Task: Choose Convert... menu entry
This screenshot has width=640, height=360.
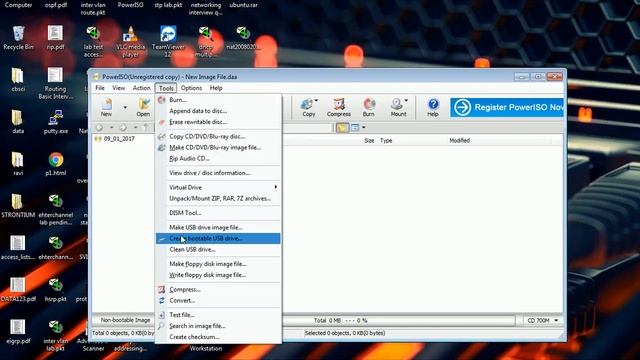Action: click(x=218, y=300)
